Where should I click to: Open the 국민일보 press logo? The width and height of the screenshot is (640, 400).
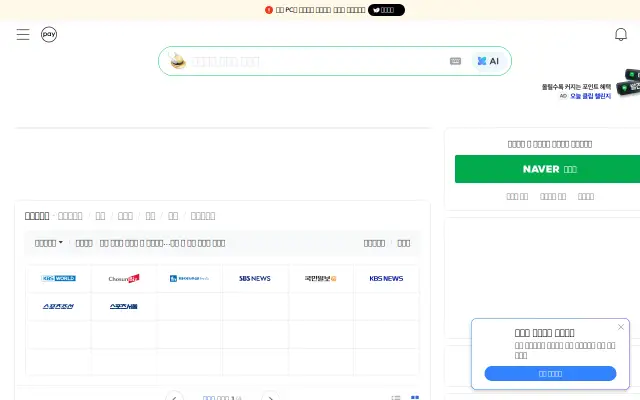320,278
